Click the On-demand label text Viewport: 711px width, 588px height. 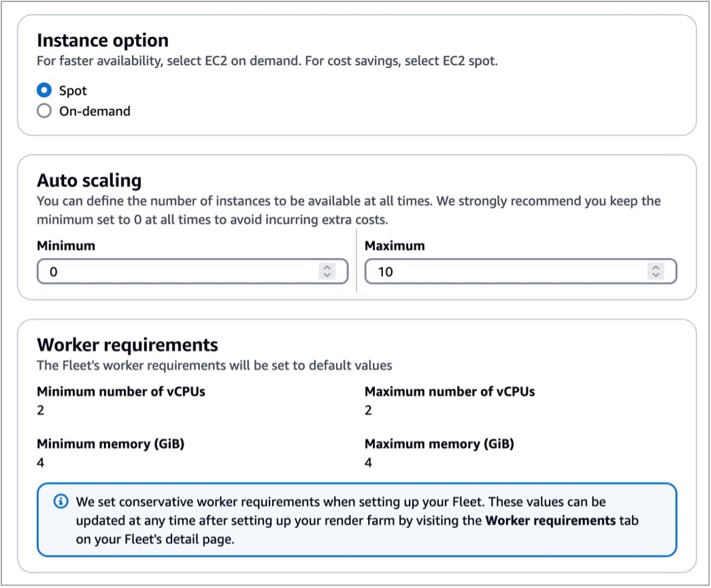tap(95, 111)
